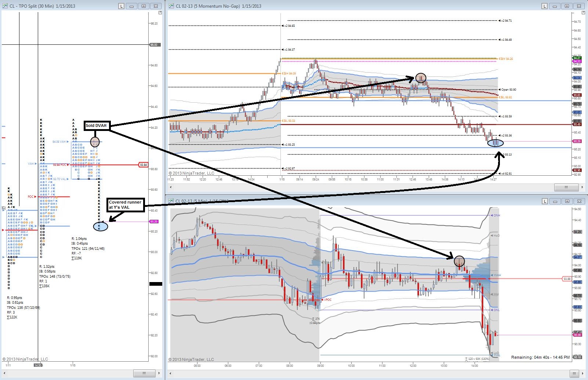Viewport: 588px width, 380px height.
Task: Click the scroll-right arrow in the 5 Momentum No-Gap window
Action: tap(582, 187)
